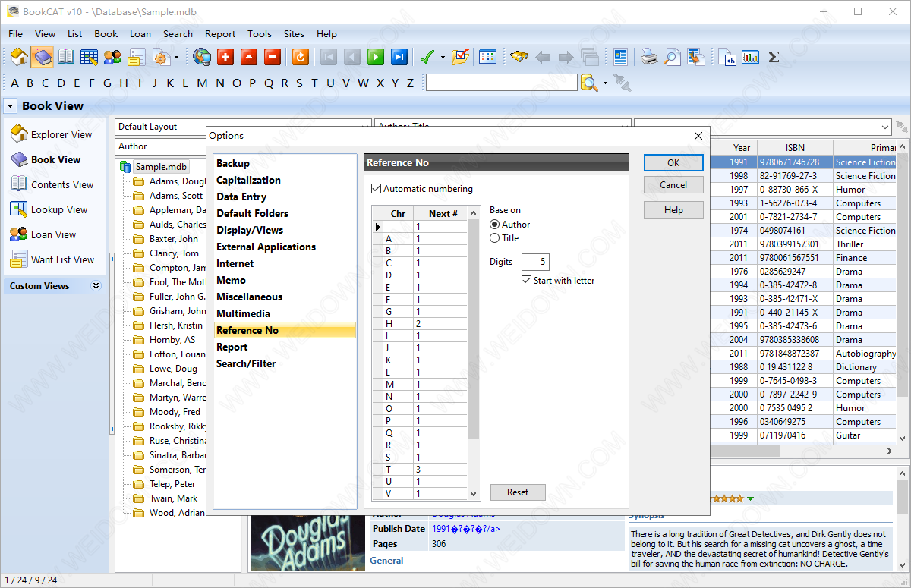Click Want List View in sidebar
The image size is (911, 588).
tap(63, 259)
